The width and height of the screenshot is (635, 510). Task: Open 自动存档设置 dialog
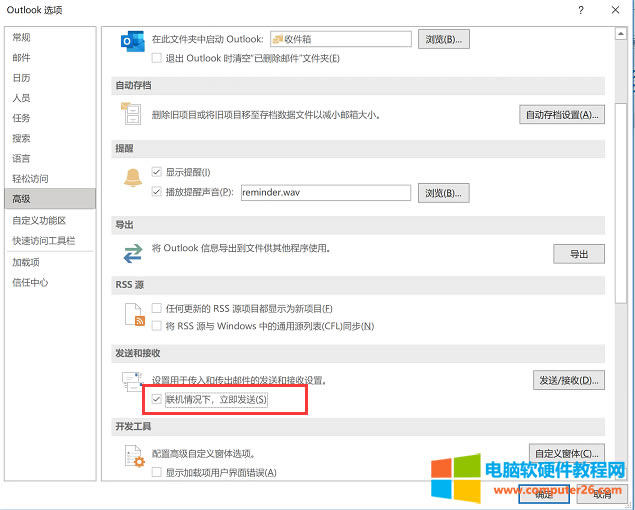coord(562,115)
